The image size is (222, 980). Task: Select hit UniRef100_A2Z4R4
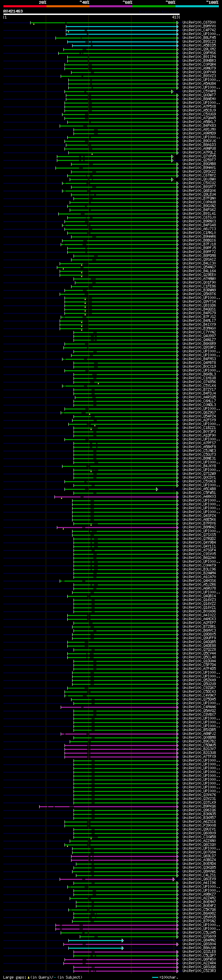pyautogui.click(x=199, y=963)
